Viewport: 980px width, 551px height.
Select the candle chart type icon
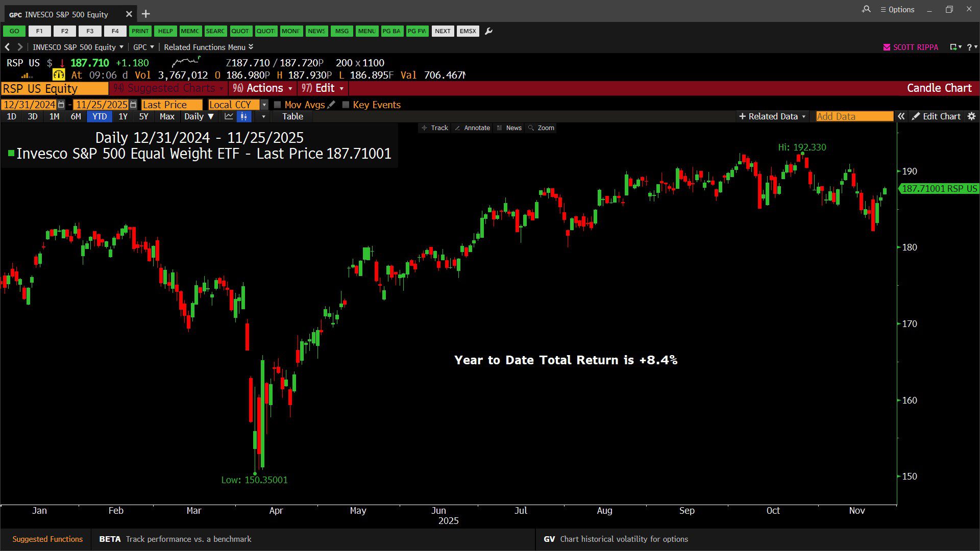[x=244, y=116]
